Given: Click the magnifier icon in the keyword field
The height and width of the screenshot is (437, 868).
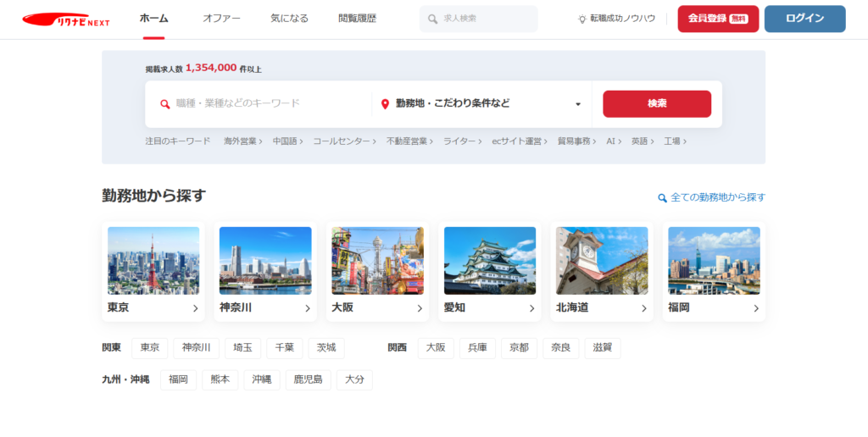Looking at the screenshot, I should 165,104.
